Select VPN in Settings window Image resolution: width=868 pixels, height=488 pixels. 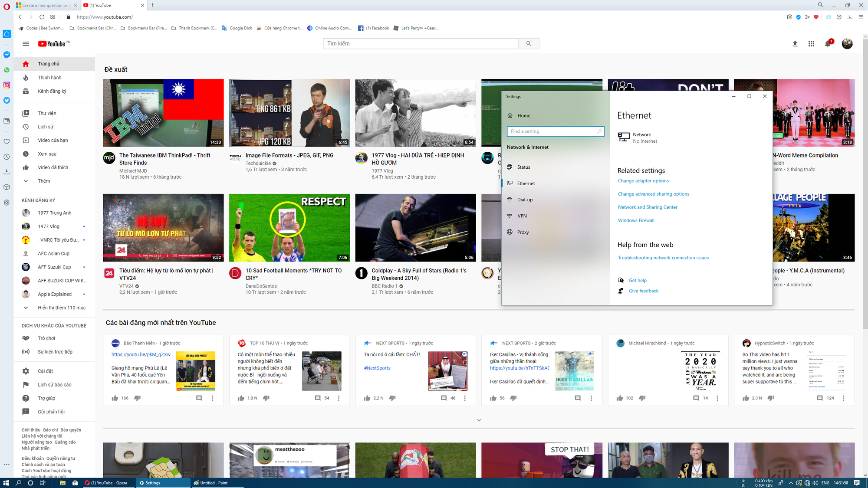(x=556, y=216)
